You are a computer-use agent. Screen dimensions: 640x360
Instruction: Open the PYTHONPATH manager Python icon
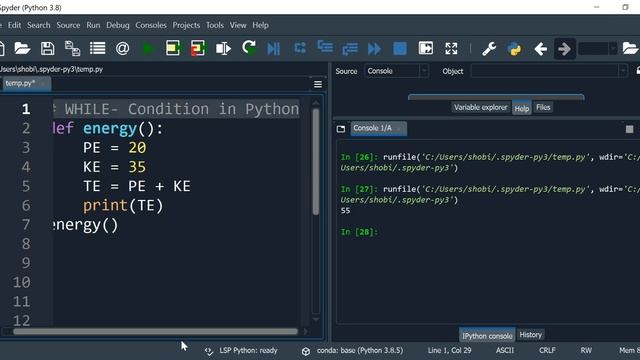click(514, 49)
